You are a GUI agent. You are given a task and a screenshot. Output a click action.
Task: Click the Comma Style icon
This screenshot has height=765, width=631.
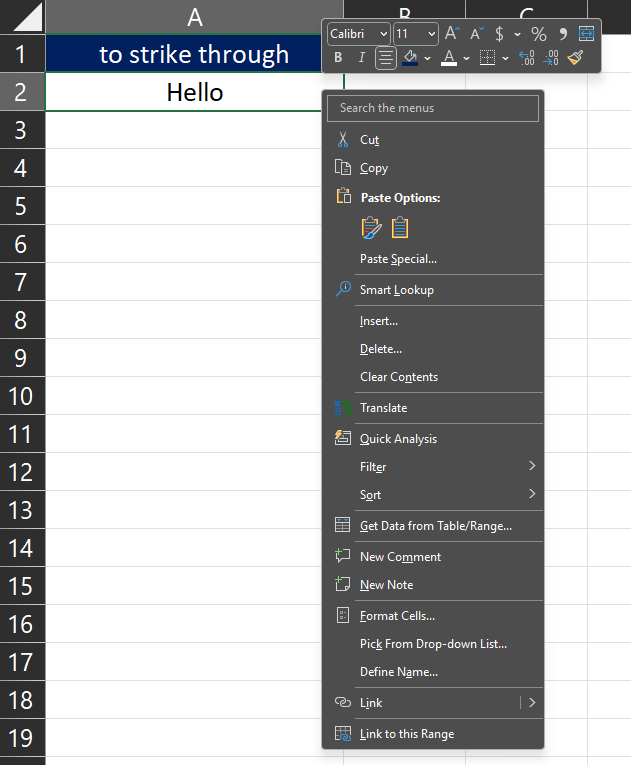point(563,34)
